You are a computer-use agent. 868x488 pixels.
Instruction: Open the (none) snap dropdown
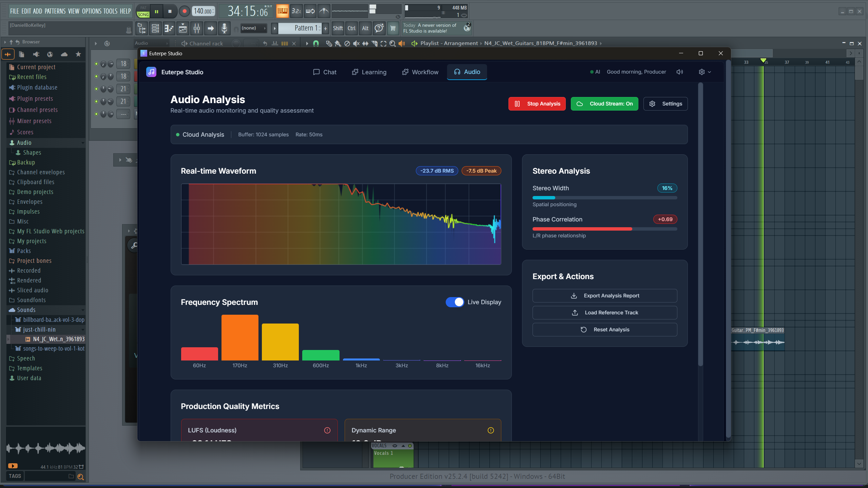point(253,28)
